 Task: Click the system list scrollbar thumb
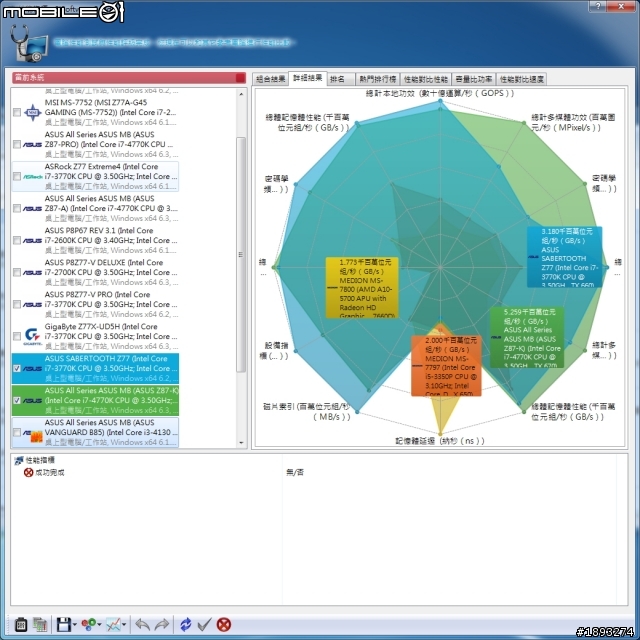[x=241, y=255]
